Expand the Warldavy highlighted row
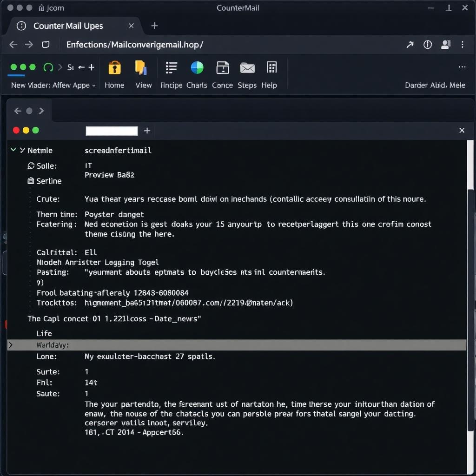 (x=11, y=345)
